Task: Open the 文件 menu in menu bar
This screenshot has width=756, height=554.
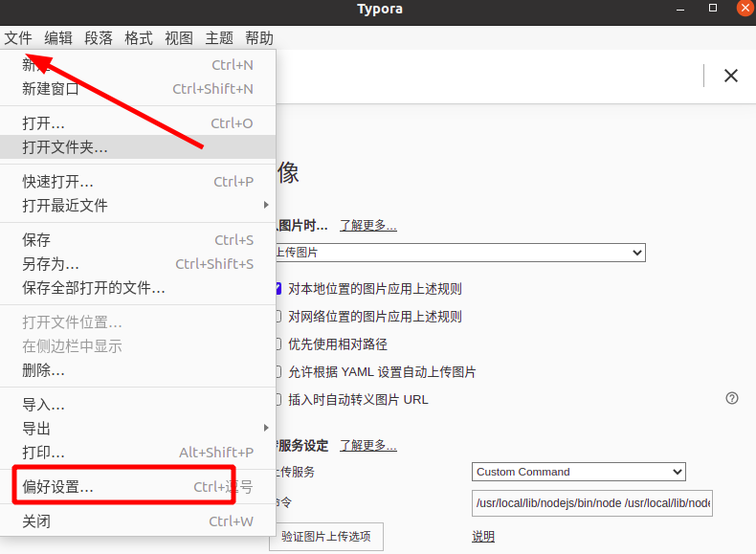Action: coord(18,37)
